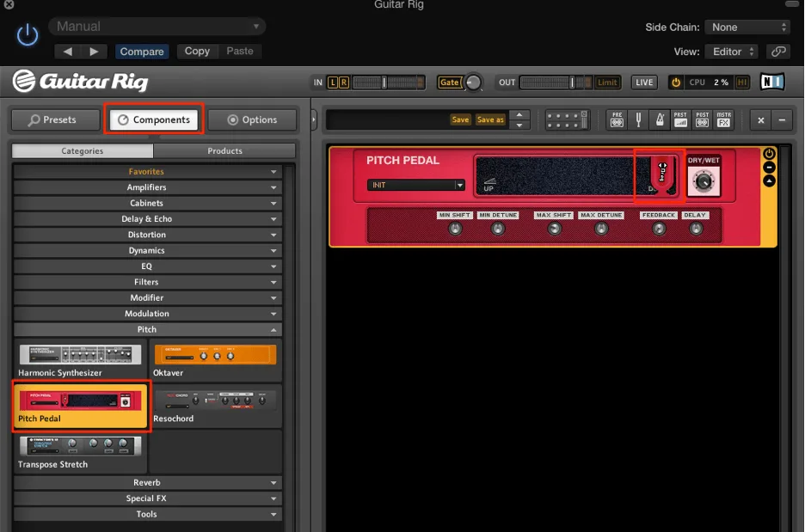This screenshot has height=532, width=805.
Task: Select the Harmonic Synthesizer component
Action: (x=81, y=361)
